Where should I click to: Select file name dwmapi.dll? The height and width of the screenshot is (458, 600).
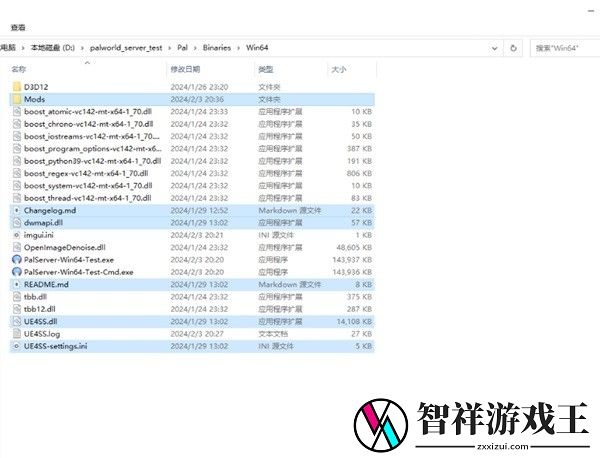pyautogui.click(x=43, y=223)
